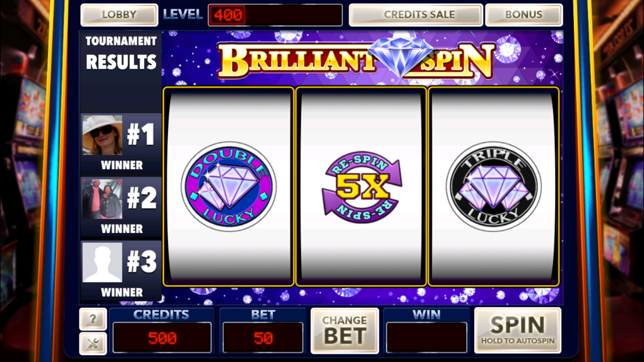Click the Triple Lucky diamond symbol

pos(493,186)
